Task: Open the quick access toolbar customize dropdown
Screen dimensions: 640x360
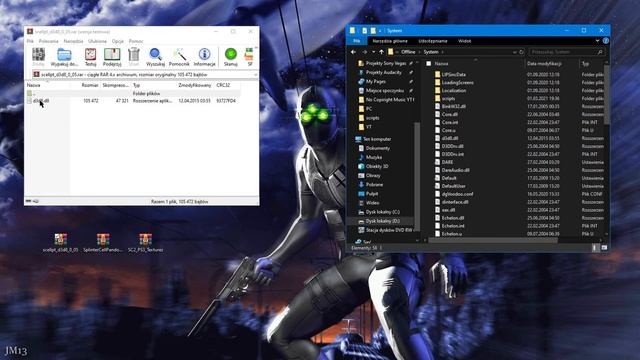Action: pos(380,31)
